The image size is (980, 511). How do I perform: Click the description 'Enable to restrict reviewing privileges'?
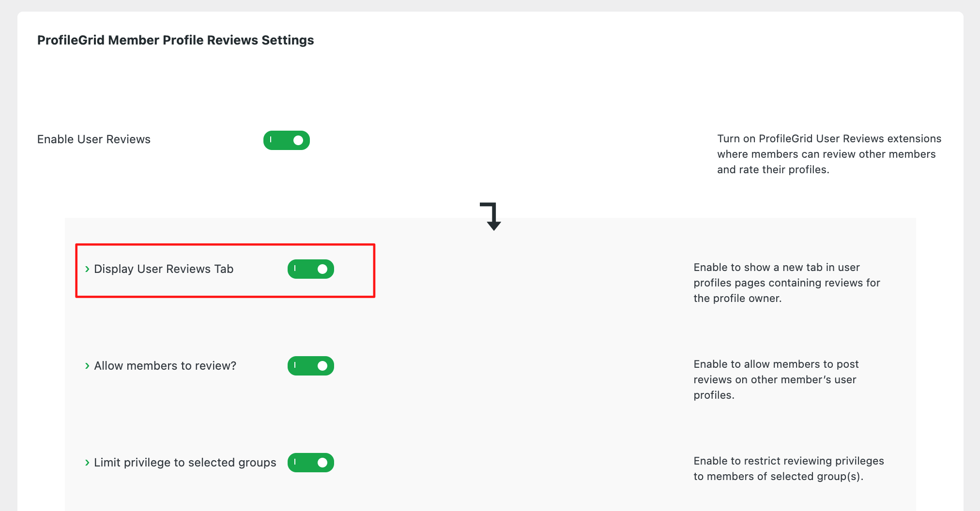[788, 468]
